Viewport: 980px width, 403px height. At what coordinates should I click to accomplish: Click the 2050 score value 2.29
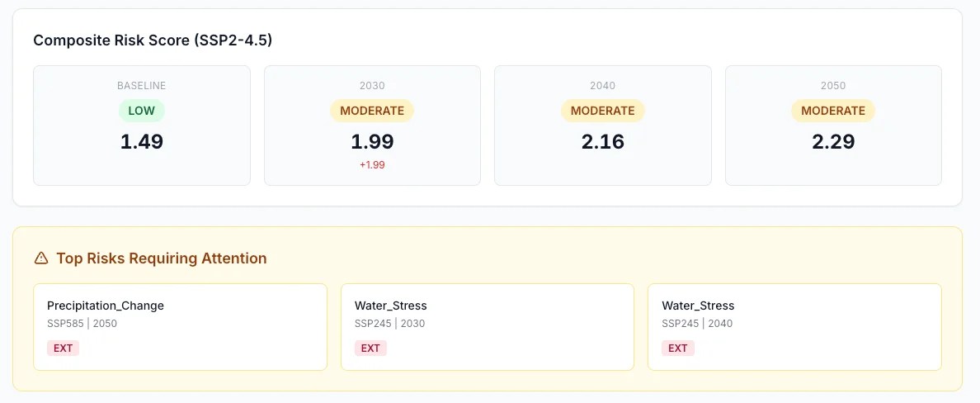[x=833, y=141]
